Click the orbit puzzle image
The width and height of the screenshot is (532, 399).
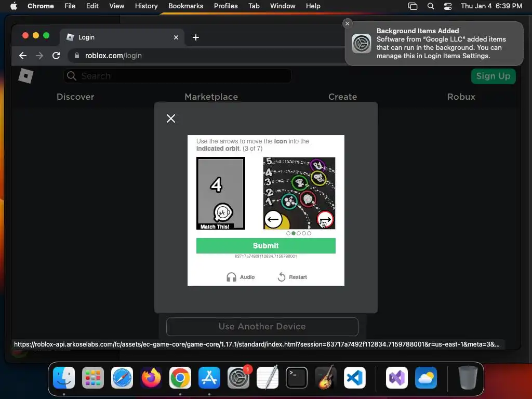click(x=299, y=193)
